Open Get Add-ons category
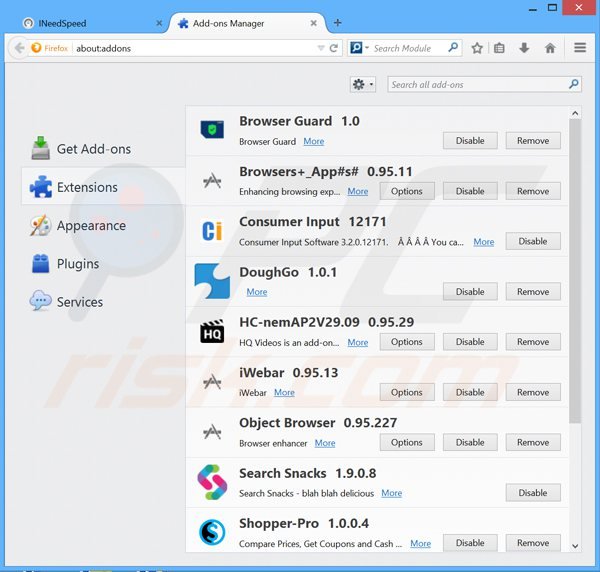Viewport: 600px width, 572px height. point(93,149)
